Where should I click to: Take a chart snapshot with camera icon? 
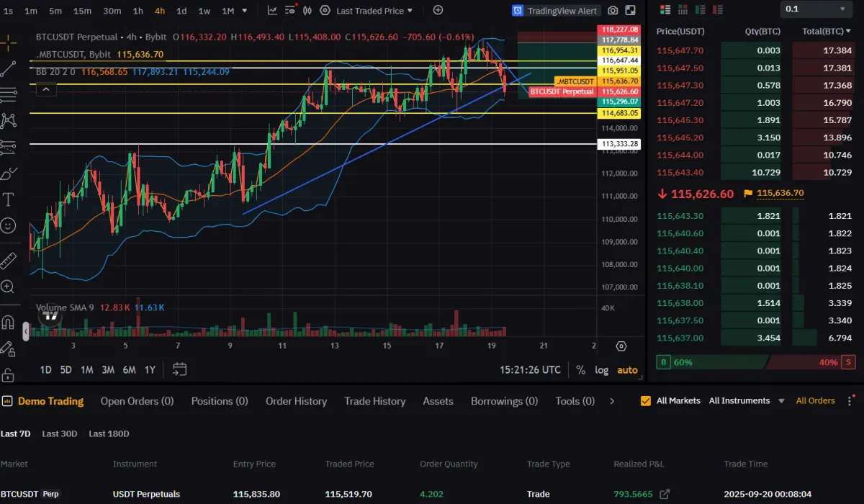613,11
